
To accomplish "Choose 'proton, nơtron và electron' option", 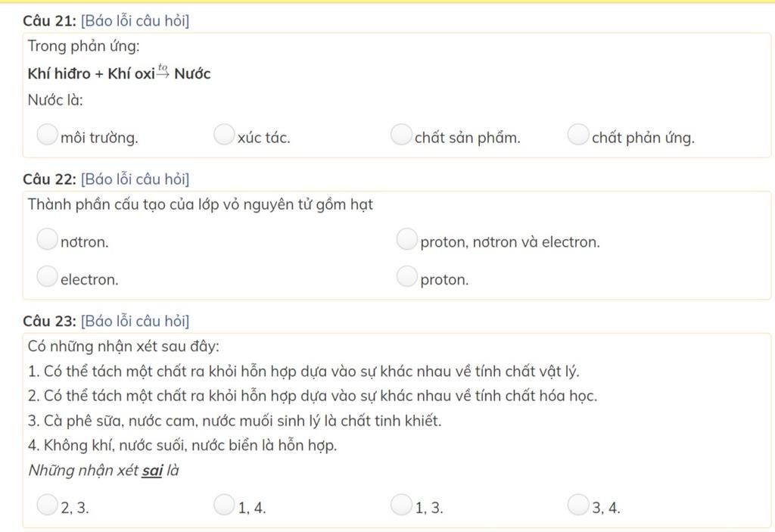I will pos(406,239).
